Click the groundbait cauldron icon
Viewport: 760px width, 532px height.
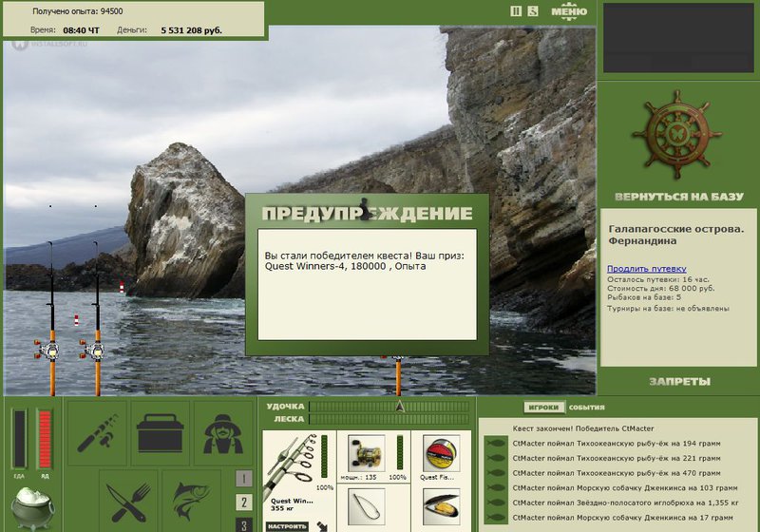(x=32, y=507)
